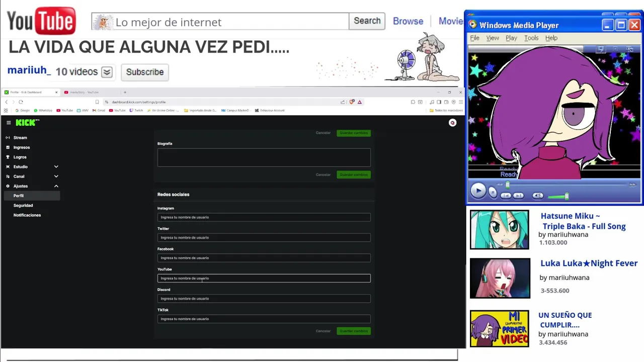The image size is (644, 362).
Task: Click the Windows Media Player title bar icon
Action: (x=472, y=25)
